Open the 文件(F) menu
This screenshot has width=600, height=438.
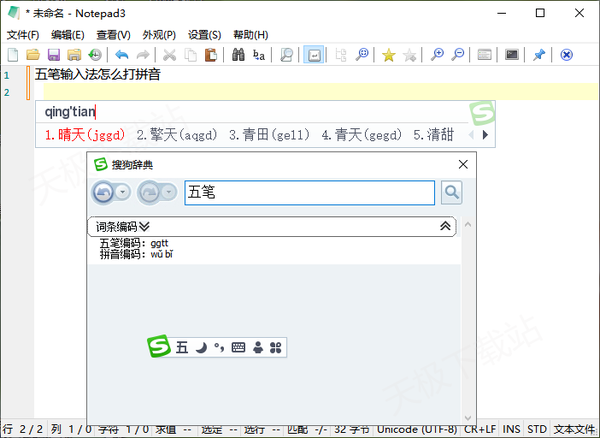[23, 35]
